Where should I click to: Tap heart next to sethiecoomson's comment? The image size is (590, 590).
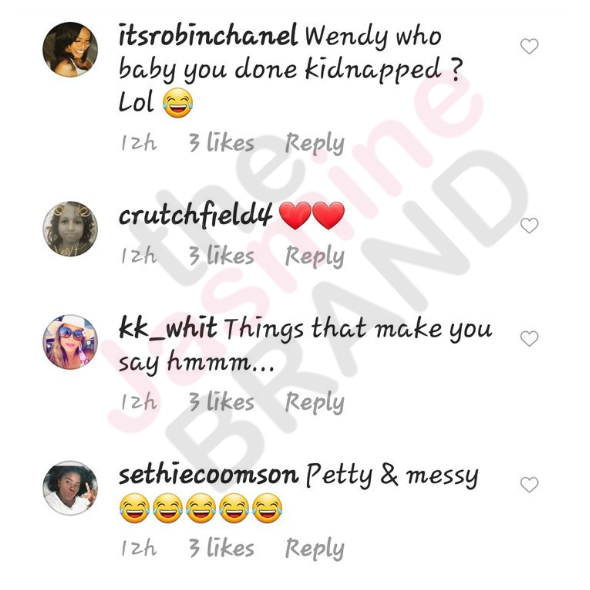coord(529,485)
